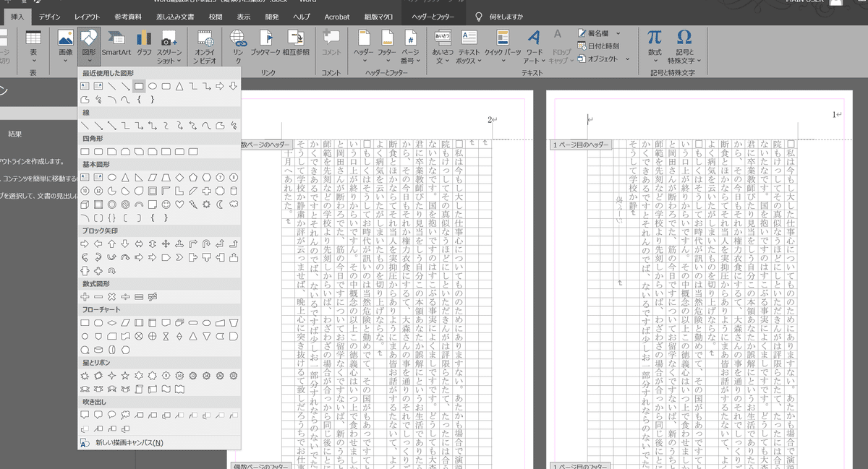Collapse the open 図形 shapes dropdown
Viewport: 868px width, 469px height.
coord(89,46)
